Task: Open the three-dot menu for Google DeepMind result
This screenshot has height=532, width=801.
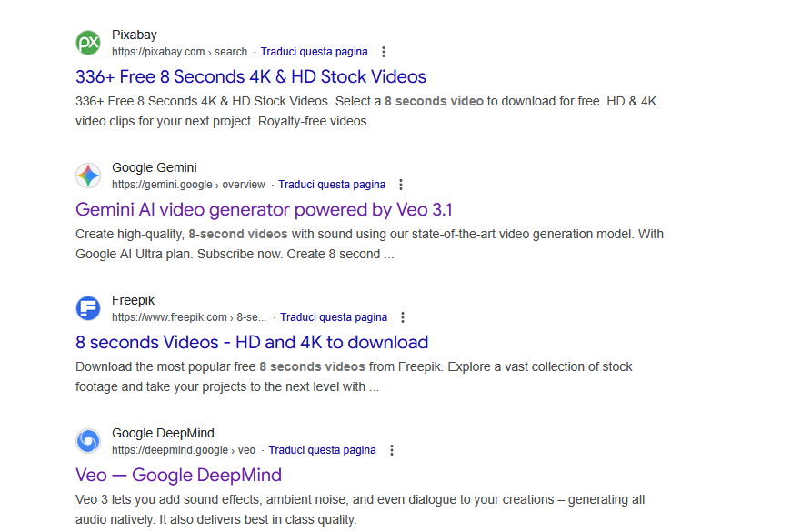Action: click(x=392, y=450)
